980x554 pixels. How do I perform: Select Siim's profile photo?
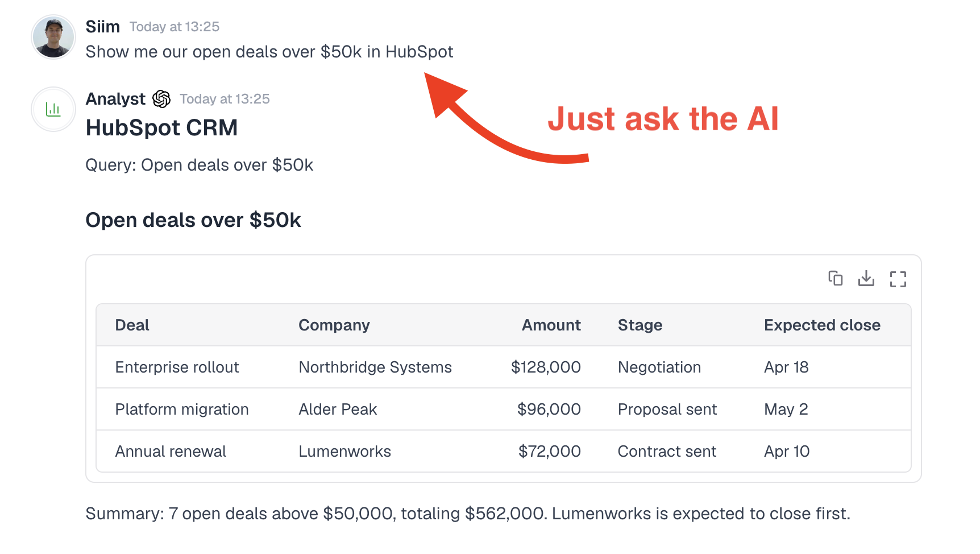pos(53,37)
